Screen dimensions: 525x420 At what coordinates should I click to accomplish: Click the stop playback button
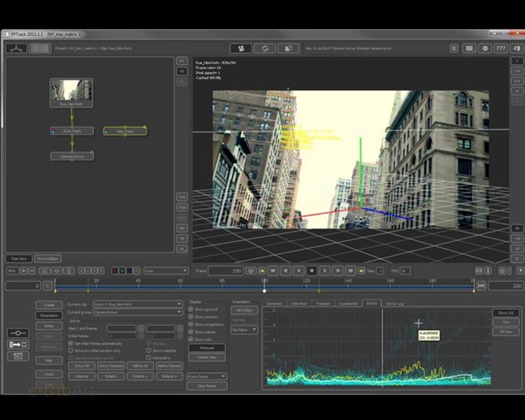[311, 271]
